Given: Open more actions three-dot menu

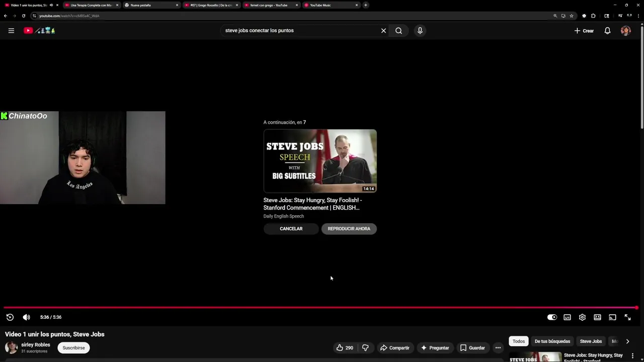Looking at the screenshot, I should pos(498,348).
